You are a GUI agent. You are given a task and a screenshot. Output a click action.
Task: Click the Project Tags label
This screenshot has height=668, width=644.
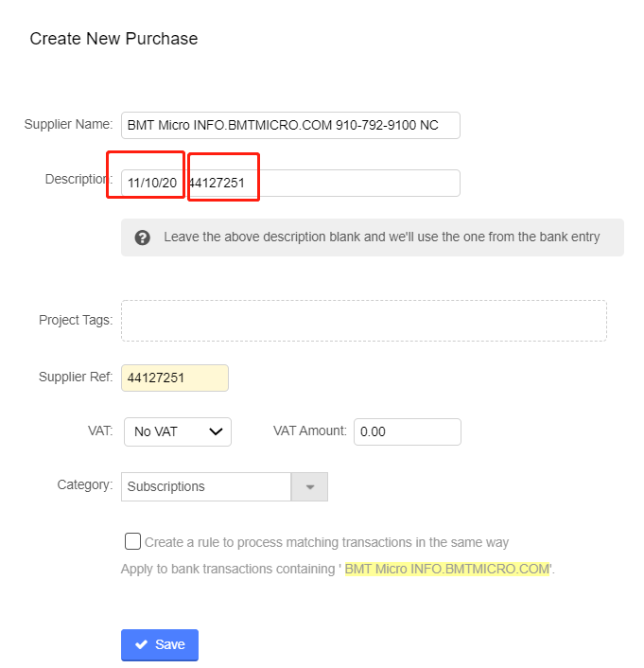tap(76, 320)
